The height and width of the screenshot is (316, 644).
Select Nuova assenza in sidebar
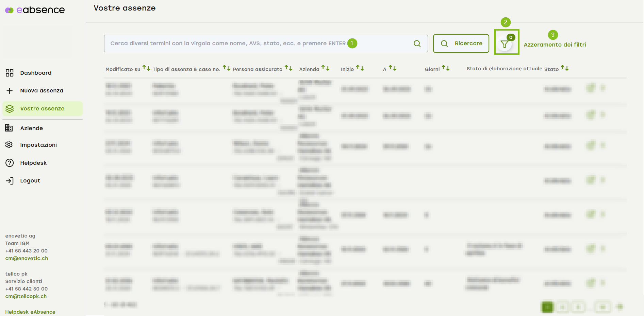(42, 91)
